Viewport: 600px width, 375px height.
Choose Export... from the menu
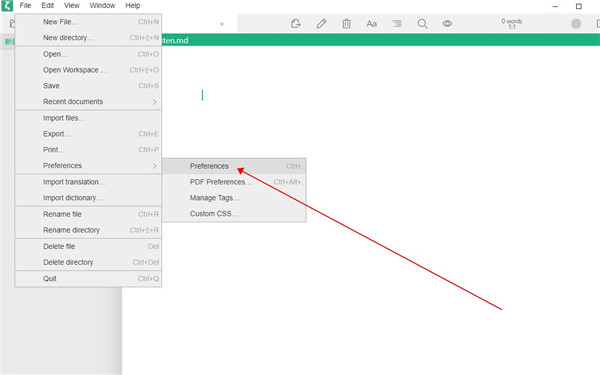[88, 134]
